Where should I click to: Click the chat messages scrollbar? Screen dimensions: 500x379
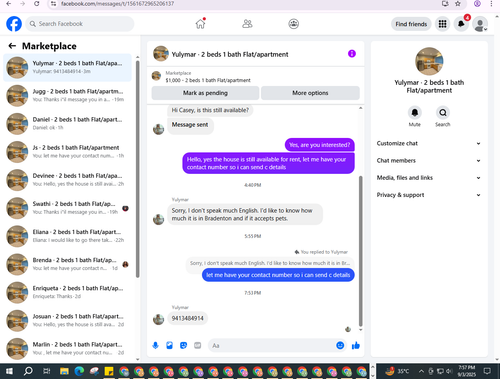tap(360, 251)
